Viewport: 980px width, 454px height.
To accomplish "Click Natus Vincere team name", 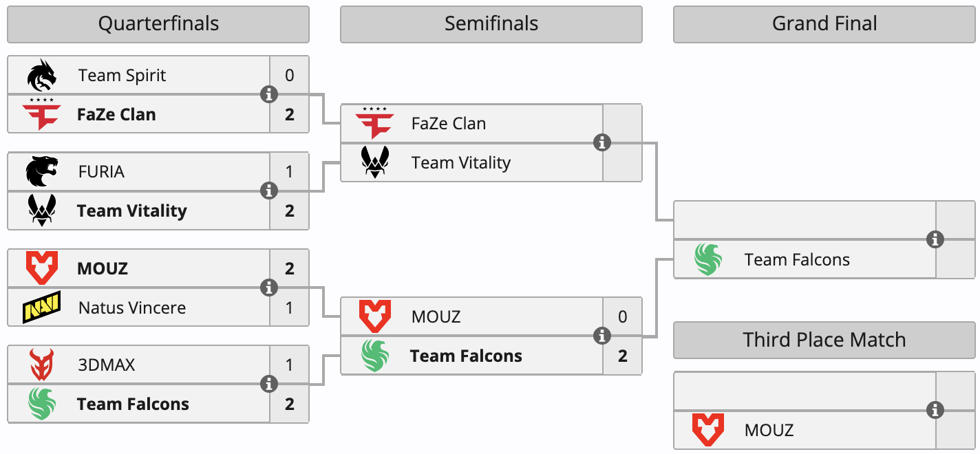I will 132,307.
